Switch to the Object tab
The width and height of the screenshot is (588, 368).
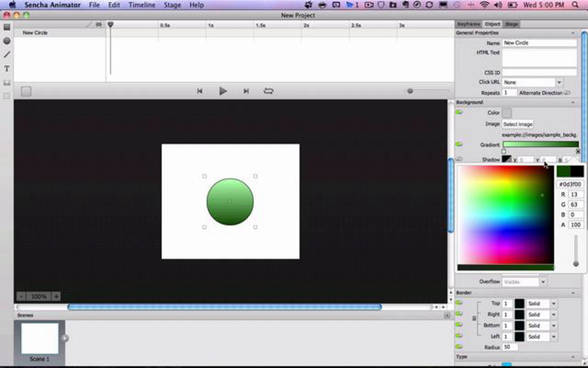[492, 24]
